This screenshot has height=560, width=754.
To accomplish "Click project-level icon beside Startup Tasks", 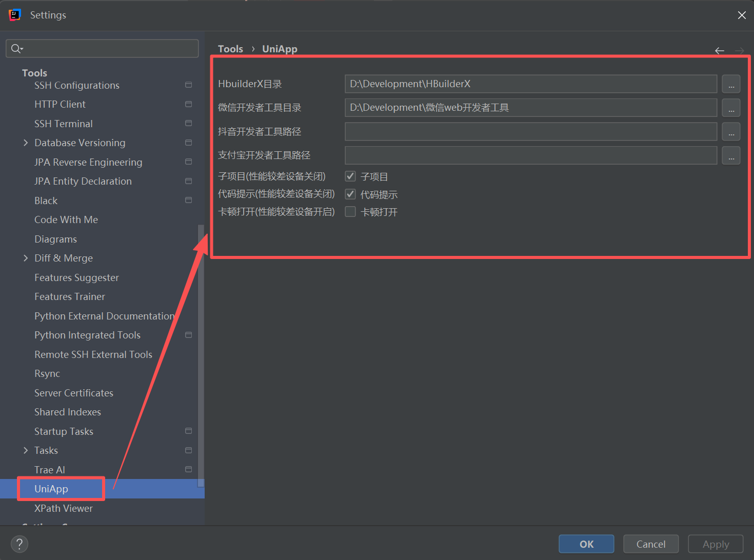I will point(189,431).
